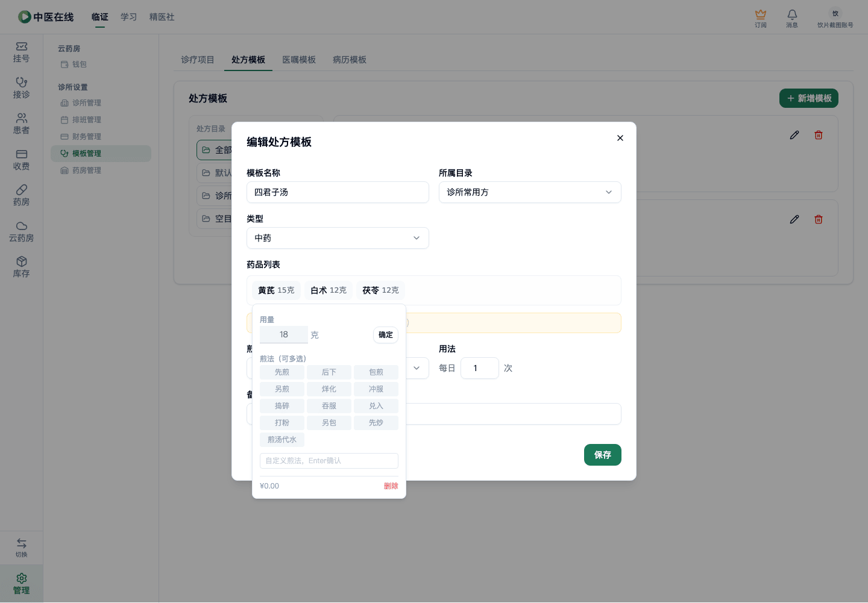Toggle the 煎汤代水 option
868x603 pixels.
click(x=282, y=440)
